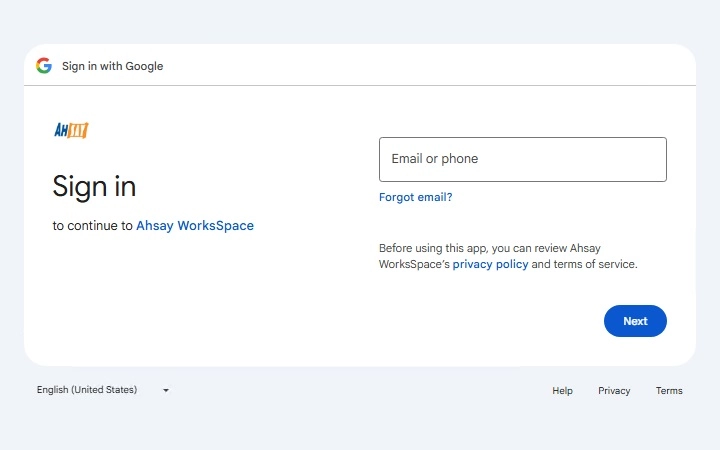Viewport: 720px width, 450px height.
Task: Click the Google G logo icon
Action: (44, 66)
